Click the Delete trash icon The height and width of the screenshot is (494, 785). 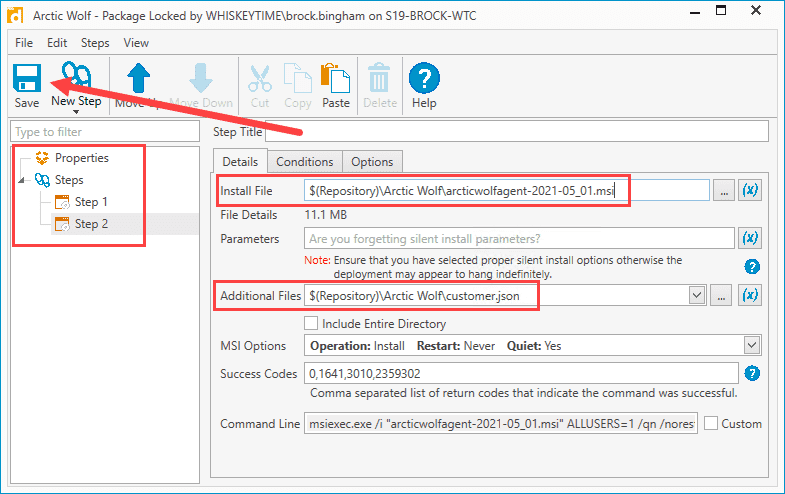tap(379, 78)
